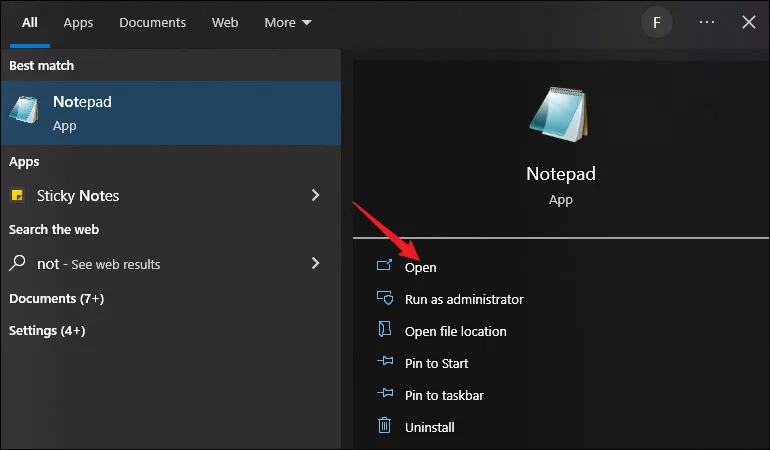Click the pin icon beside Pin to Start
The image size is (770, 450).
click(385, 362)
